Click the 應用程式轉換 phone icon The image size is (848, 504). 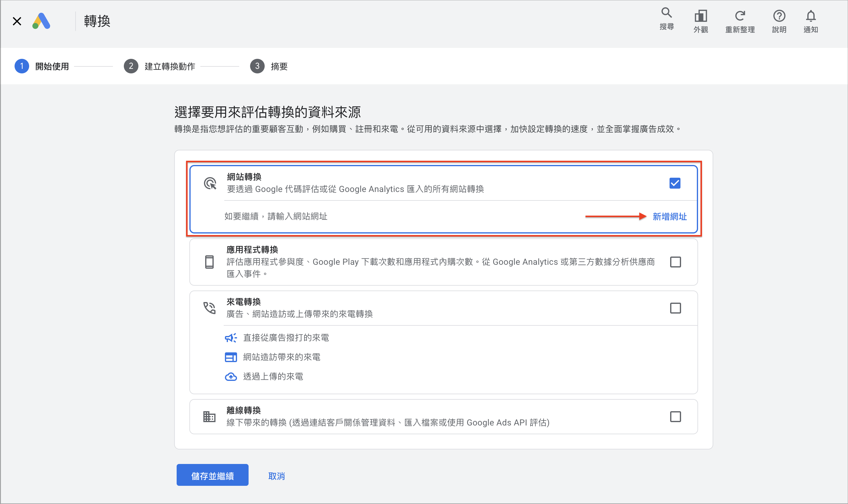209,262
